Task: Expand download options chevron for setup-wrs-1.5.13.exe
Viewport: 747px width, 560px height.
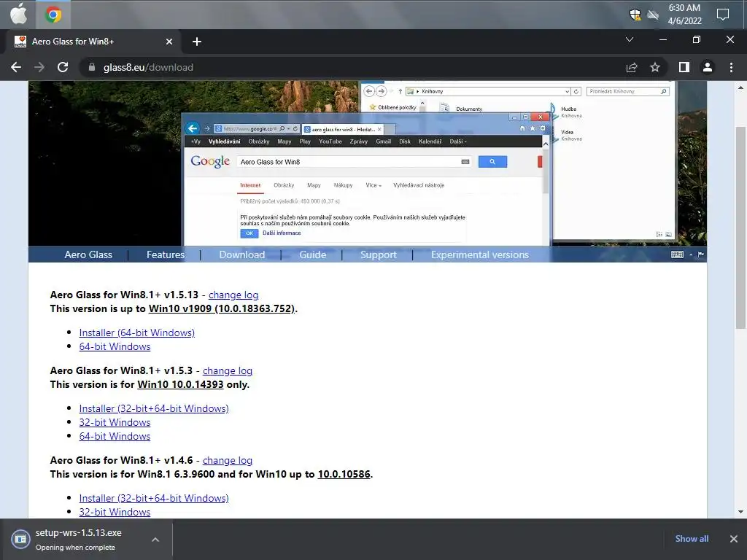Action: (155, 540)
